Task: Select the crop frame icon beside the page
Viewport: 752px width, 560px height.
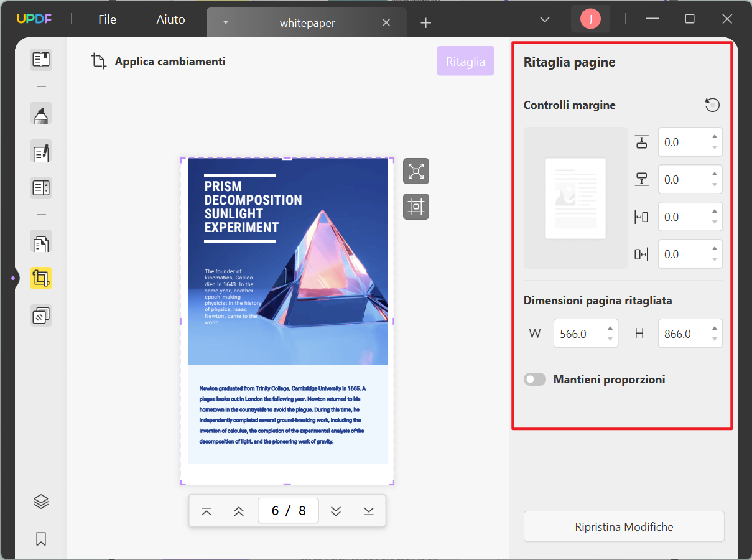Action: tap(415, 206)
